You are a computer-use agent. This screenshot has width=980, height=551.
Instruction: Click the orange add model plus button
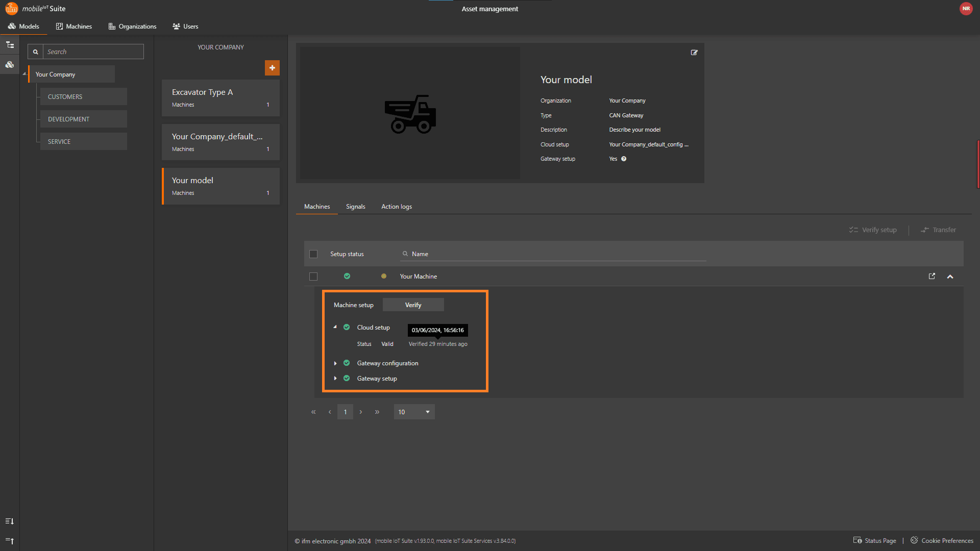click(272, 68)
